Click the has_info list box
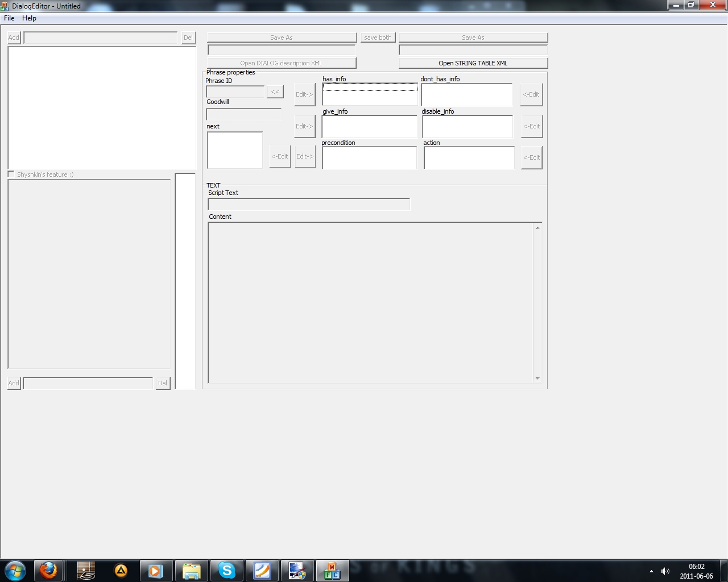 point(370,94)
